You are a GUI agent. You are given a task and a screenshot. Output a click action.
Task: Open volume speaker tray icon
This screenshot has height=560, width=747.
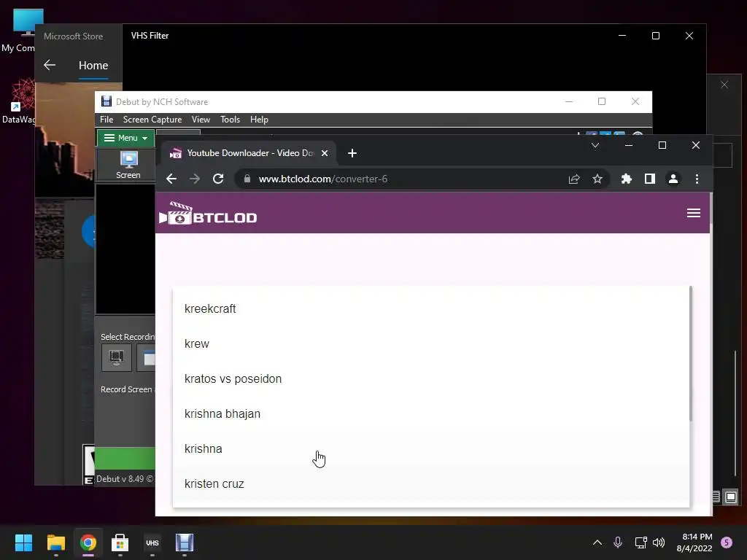click(659, 542)
